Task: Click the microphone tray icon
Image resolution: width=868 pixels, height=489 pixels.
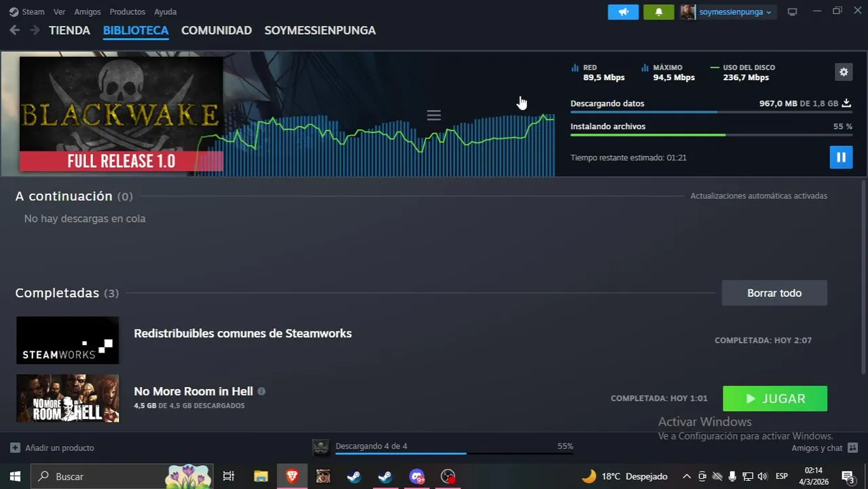Action: pos(733,477)
